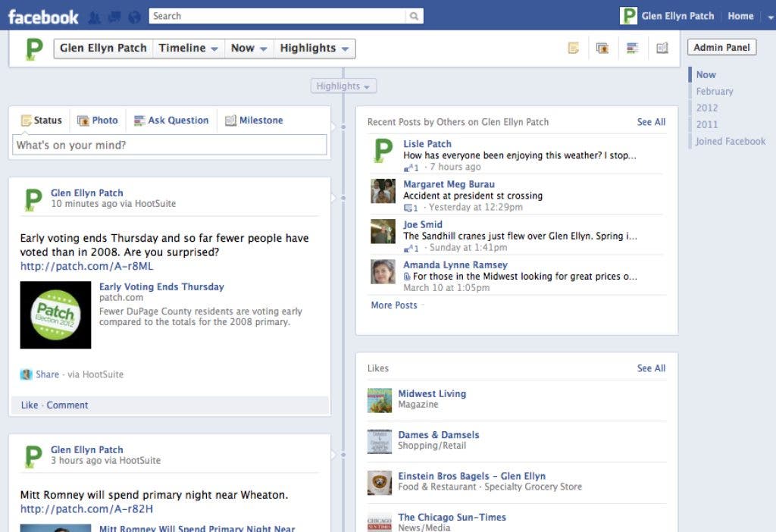Click avatar on the 10 minutes ago post
The height and width of the screenshot is (532, 776).
coord(33,199)
